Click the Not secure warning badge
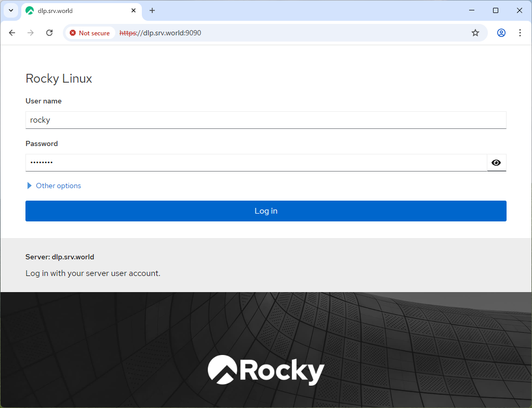The width and height of the screenshot is (532, 408). 89,32
